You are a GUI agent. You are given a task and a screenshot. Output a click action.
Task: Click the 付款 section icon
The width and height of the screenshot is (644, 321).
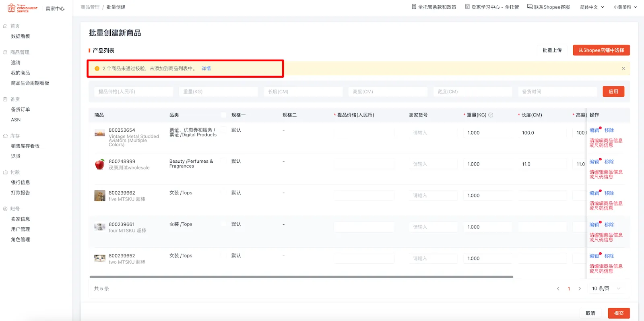click(x=5, y=172)
